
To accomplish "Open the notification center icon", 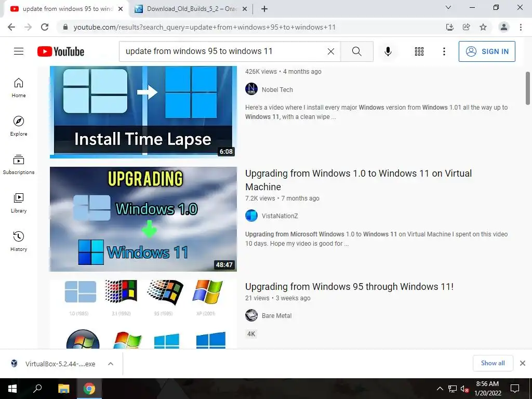I will [515, 389].
